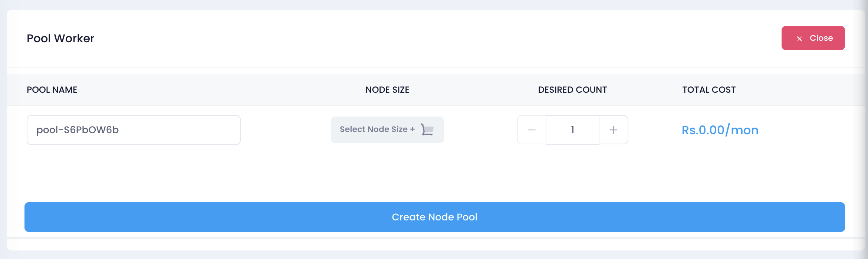Screen dimensions: 868x259
Task: Click the NODE SIZE column header
Action: 387,90
